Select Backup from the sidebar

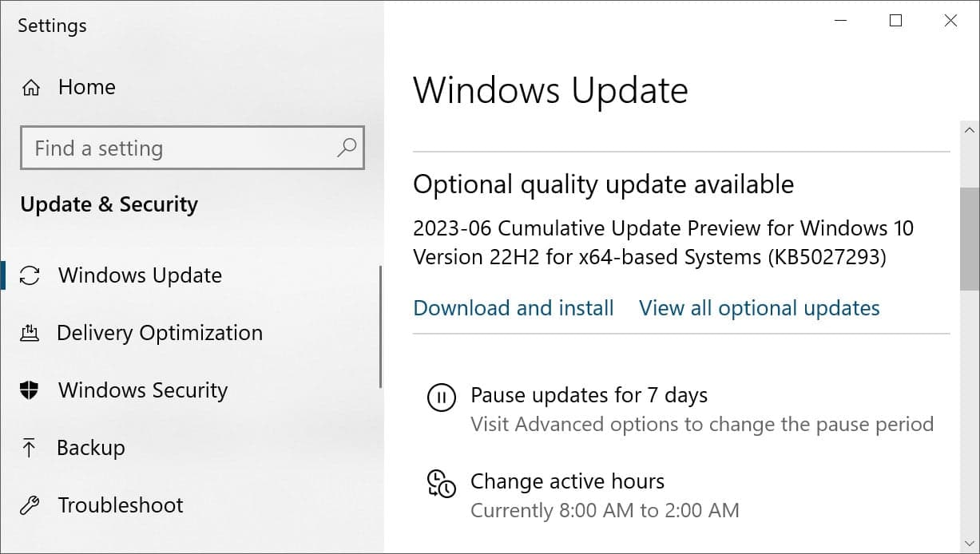coord(91,448)
